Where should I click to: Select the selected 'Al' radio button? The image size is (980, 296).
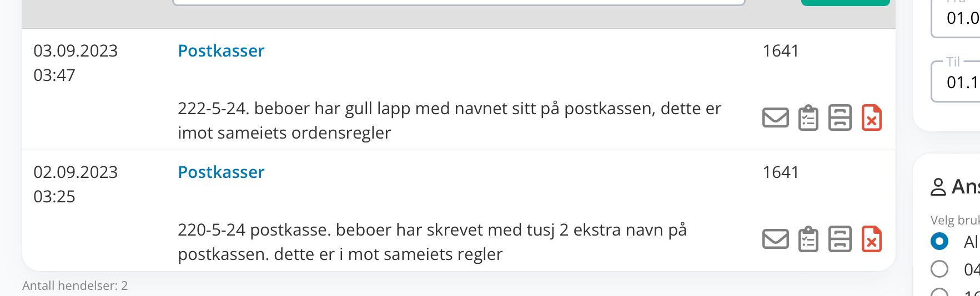(939, 241)
